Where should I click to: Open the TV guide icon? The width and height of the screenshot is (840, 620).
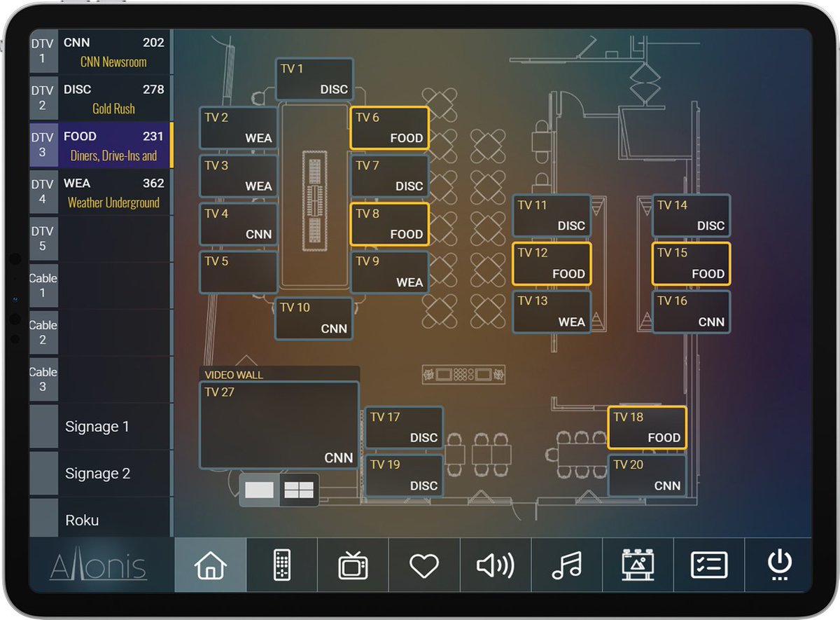point(353,565)
